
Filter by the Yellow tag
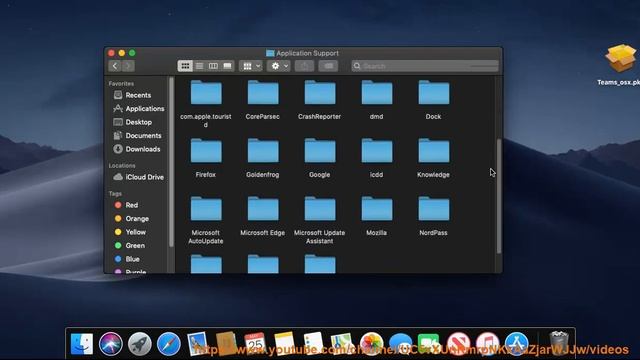(130, 232)
